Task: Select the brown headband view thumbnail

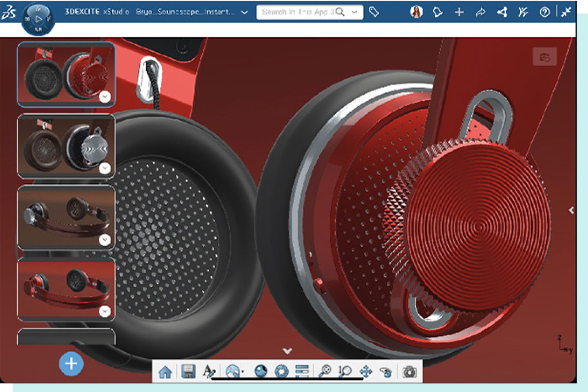Action: [x=66, y=217]
